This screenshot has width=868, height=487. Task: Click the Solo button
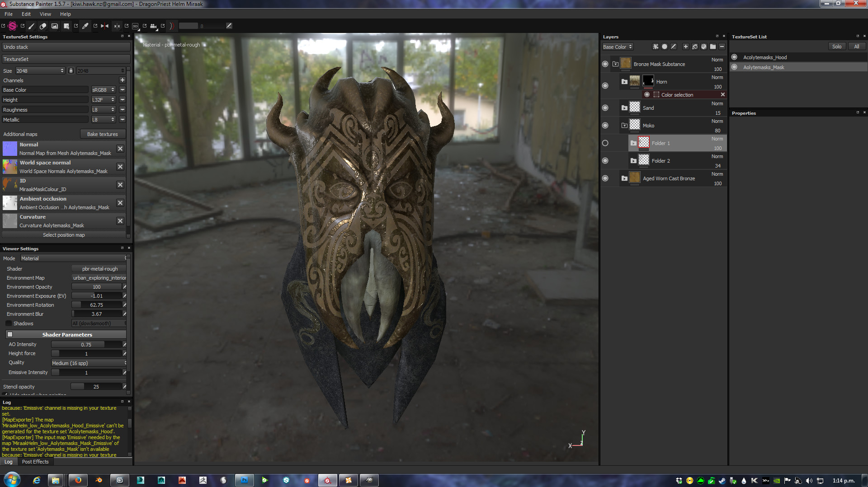(x=837, y=47)
